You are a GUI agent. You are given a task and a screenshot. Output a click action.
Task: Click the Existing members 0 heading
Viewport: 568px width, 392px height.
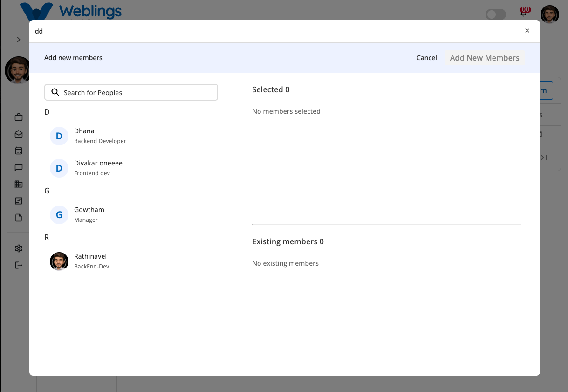288,241
